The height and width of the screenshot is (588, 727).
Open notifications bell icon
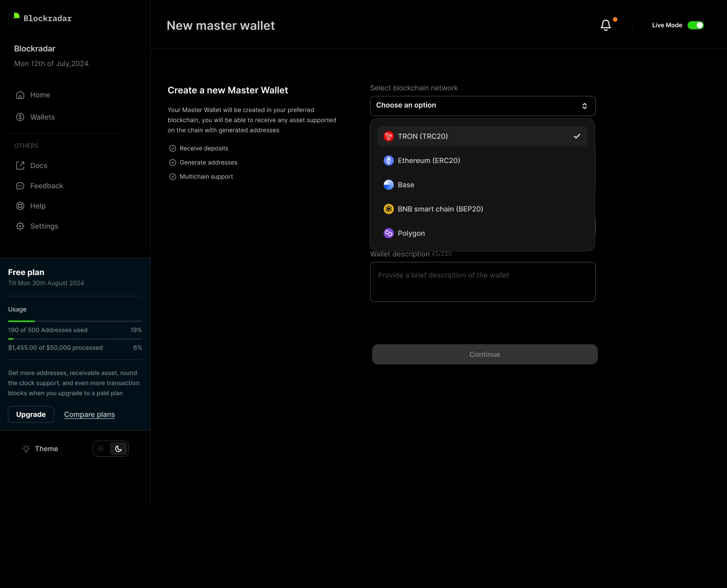pos(606,25)
